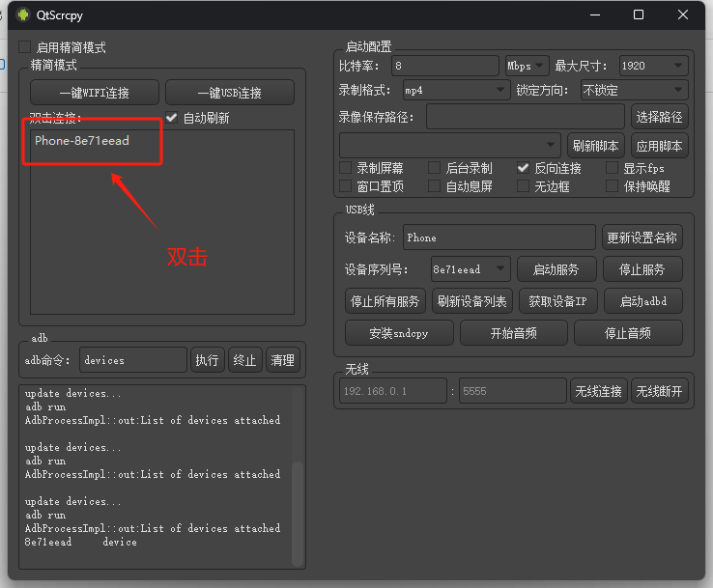Screen dimensions: 713x588
Task: Toggle the 自动刷新 checkbox
Action: (172, 118)
